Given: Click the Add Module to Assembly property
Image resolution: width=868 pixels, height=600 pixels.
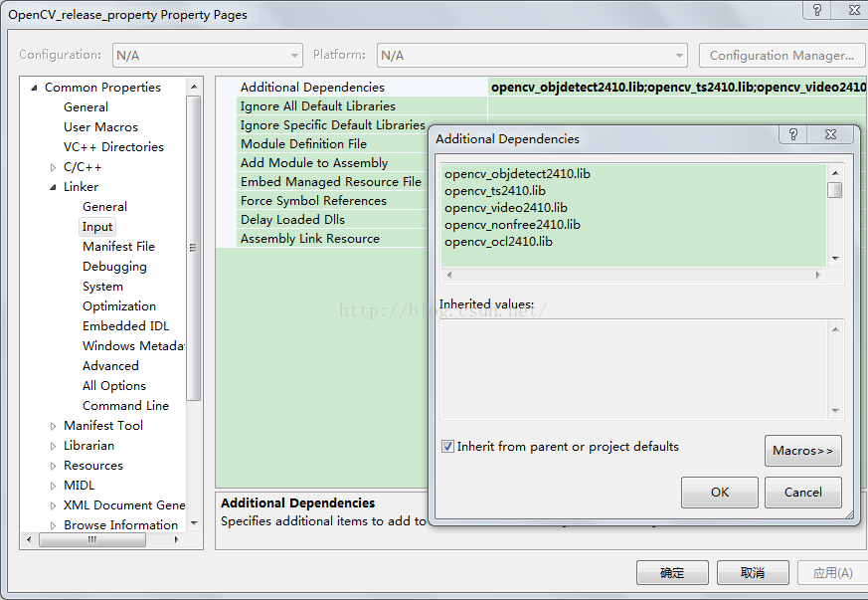Looking at the screenshot, I should tap(314, 163).
